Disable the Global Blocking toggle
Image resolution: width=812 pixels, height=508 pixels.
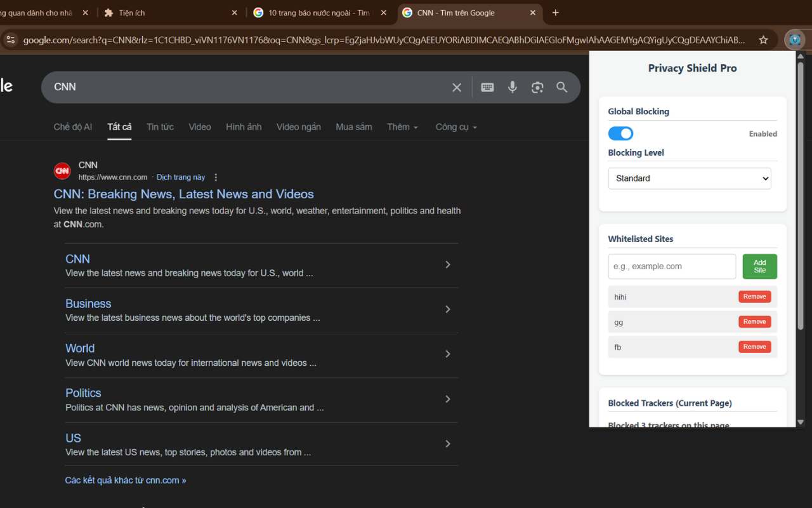[620, 133]
